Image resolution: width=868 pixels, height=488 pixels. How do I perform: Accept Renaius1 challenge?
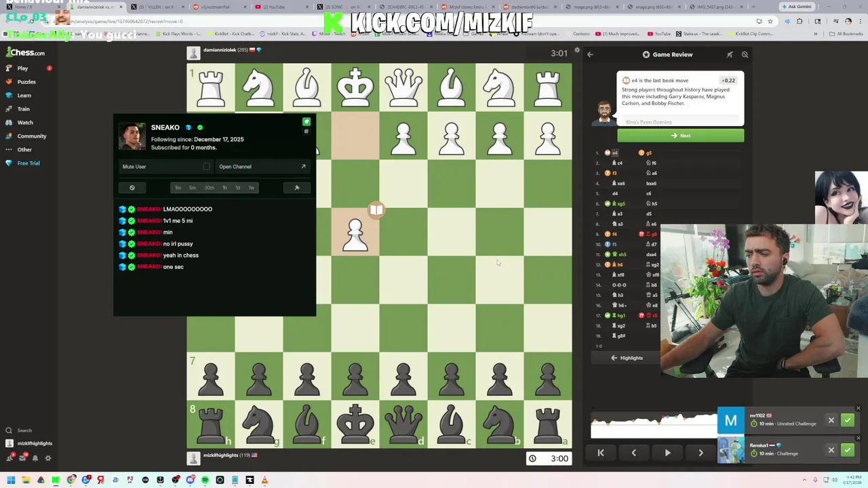point(848,450)
